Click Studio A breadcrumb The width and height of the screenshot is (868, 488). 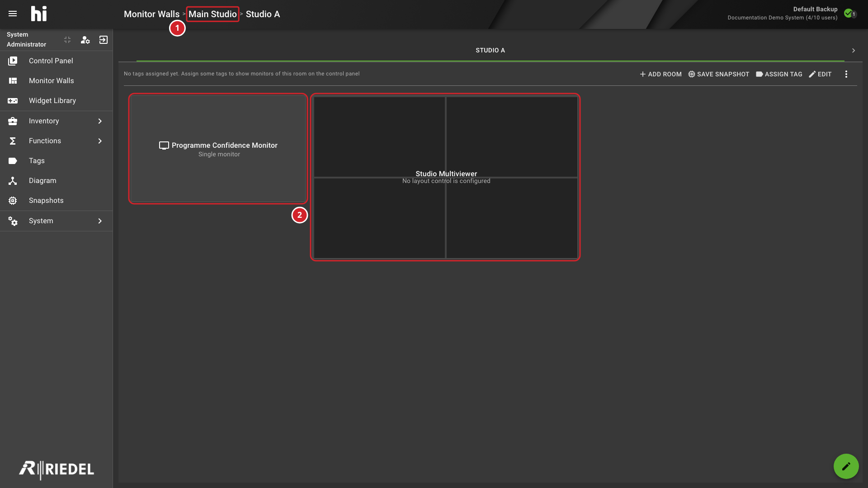point(263,14)
